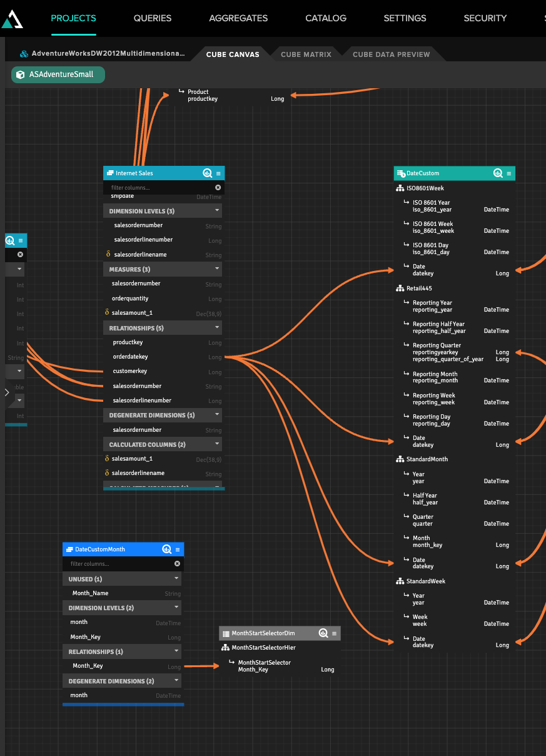Open the CATALOG tab
This screenshot has width=546, height=756.
(x=326, y=18)
